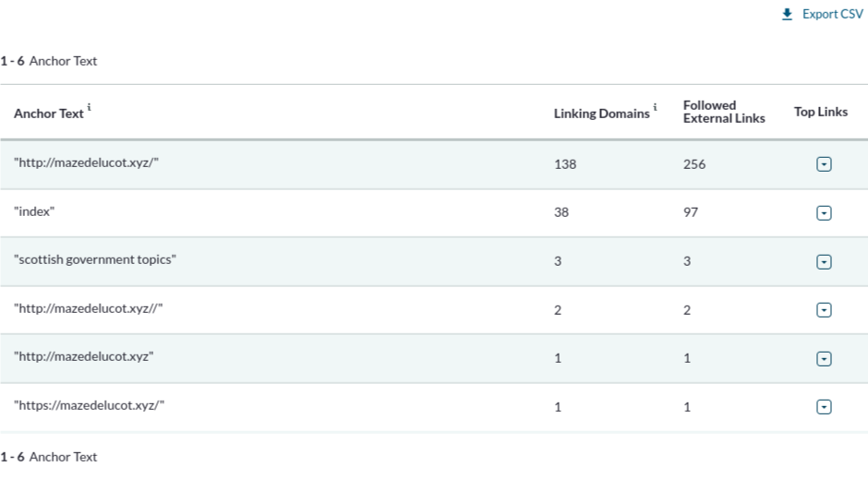The height and width of the screenshot is (479, 868).
Task: Click the Followed External Links column header
Action: pyautogui.click(x=724, y=112)
